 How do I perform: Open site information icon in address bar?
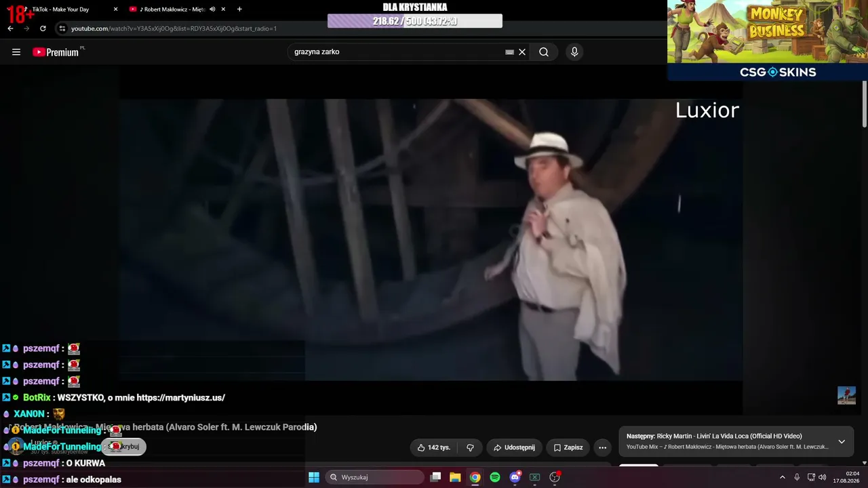pyautogui.click(x=62, y=28)
